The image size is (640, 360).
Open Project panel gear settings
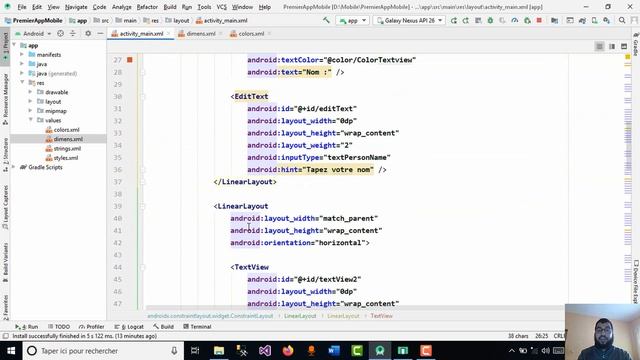[88, 33]
